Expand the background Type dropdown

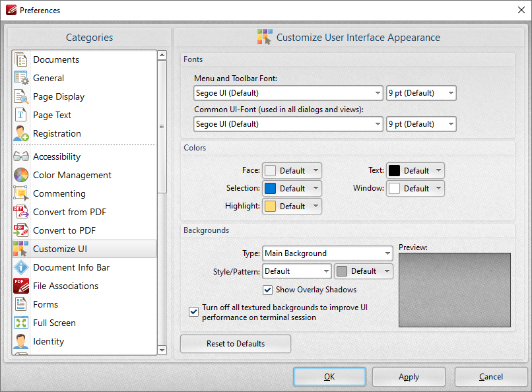tap(327, 253)
